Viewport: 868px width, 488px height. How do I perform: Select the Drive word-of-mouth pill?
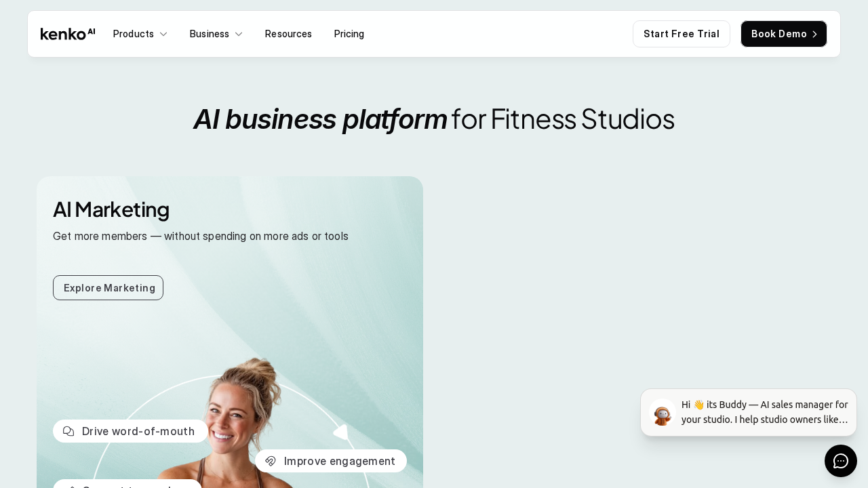click(x=130, y=431)
